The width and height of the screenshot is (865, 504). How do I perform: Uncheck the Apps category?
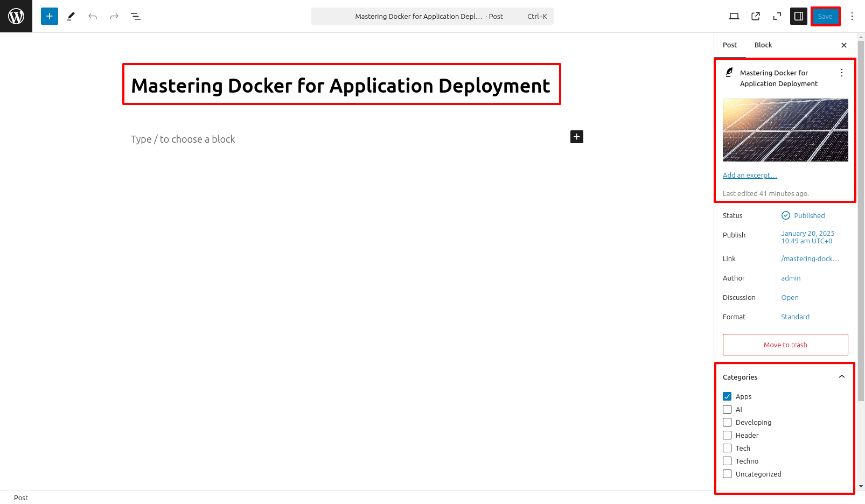pyautogui.click(x=727, y=396)
